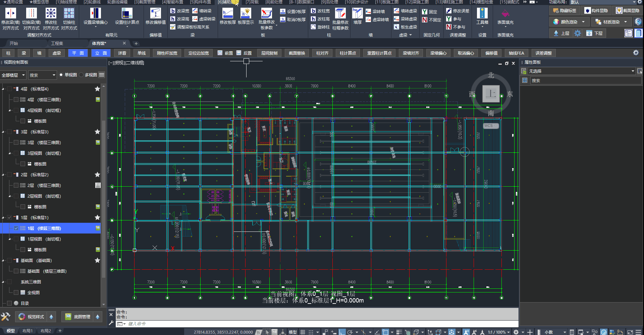Check the 4层 (楼层三维图) checkbox
Viewport: 644px width, 335px height.
click(16, 99)
